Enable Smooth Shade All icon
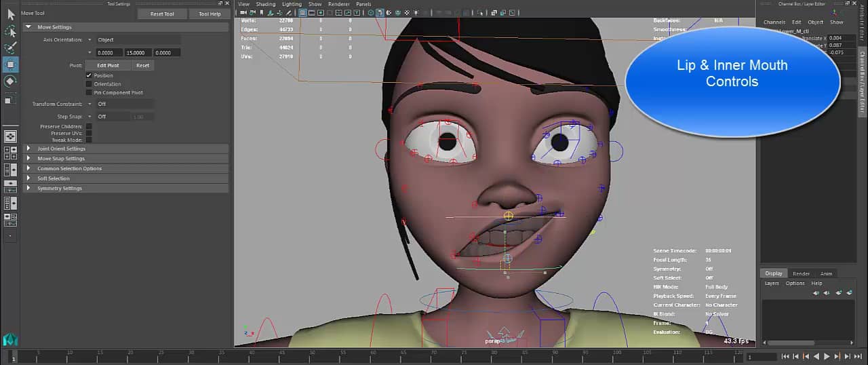The image size is (868, 365). (x=380, y=12)
